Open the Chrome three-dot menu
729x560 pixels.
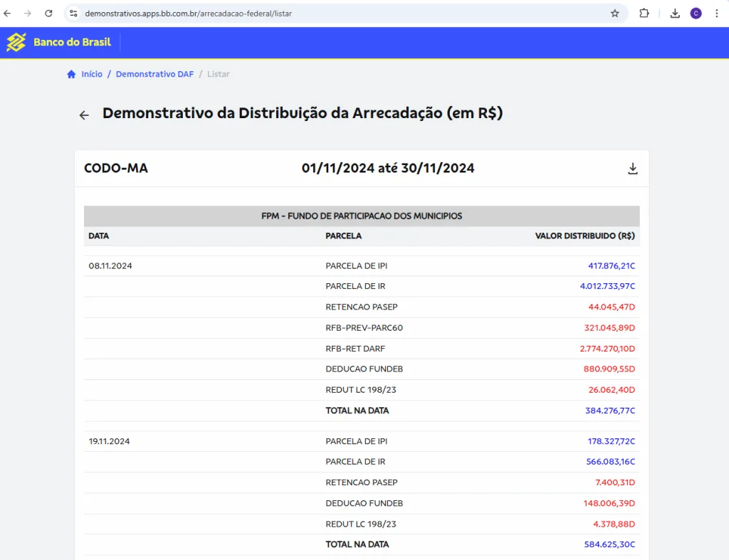716,14
